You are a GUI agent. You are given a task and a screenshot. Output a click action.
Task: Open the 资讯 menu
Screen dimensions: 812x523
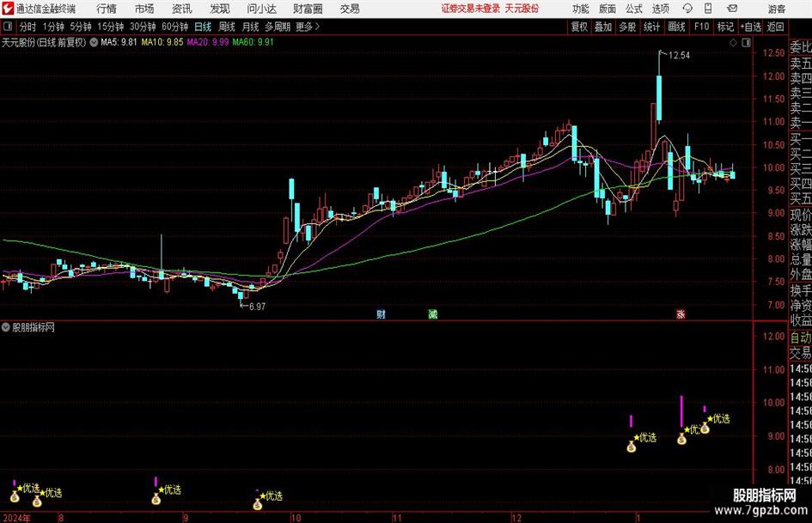tap(182, 9)
